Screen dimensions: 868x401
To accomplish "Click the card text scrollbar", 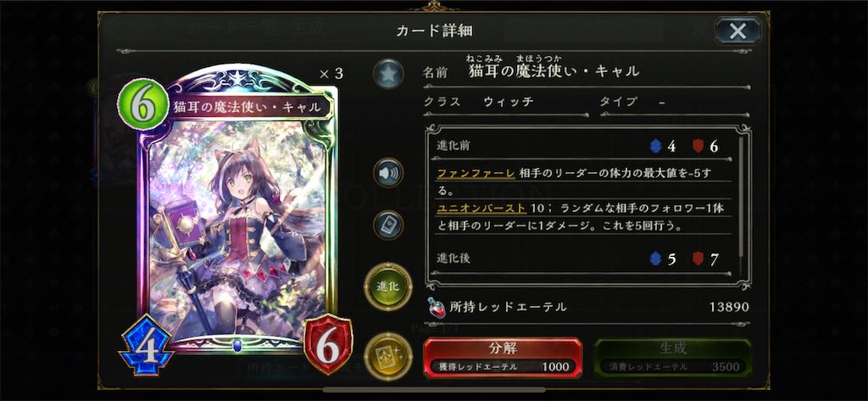I will click(741, 194).
